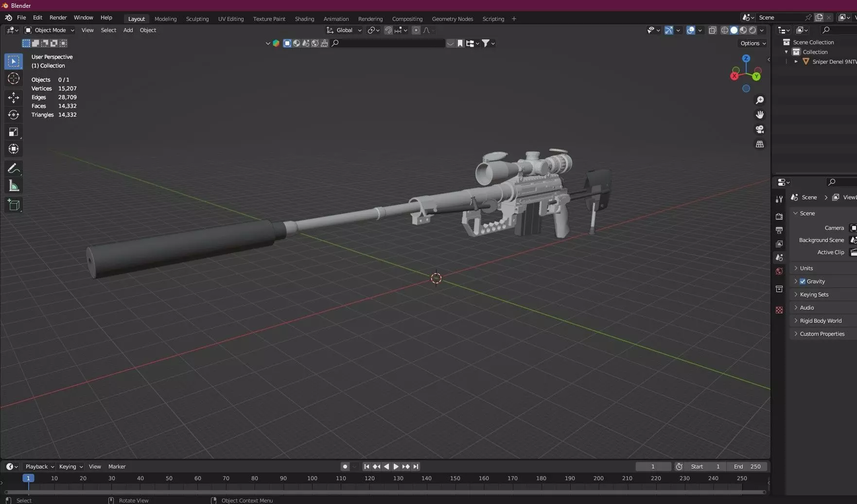Open the World properties tab

(779, 271)
